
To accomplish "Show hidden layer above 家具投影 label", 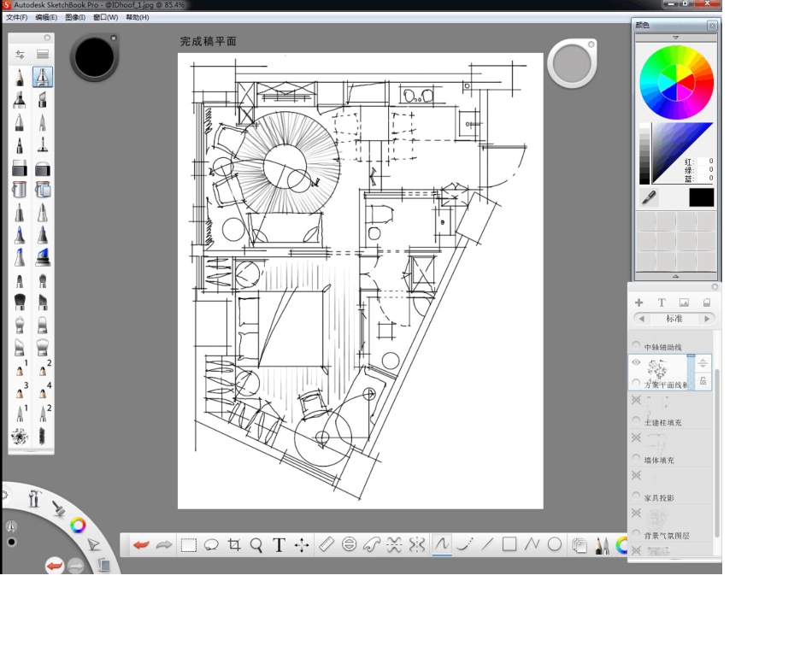I will pyautogui.click(x=637, y=475).
